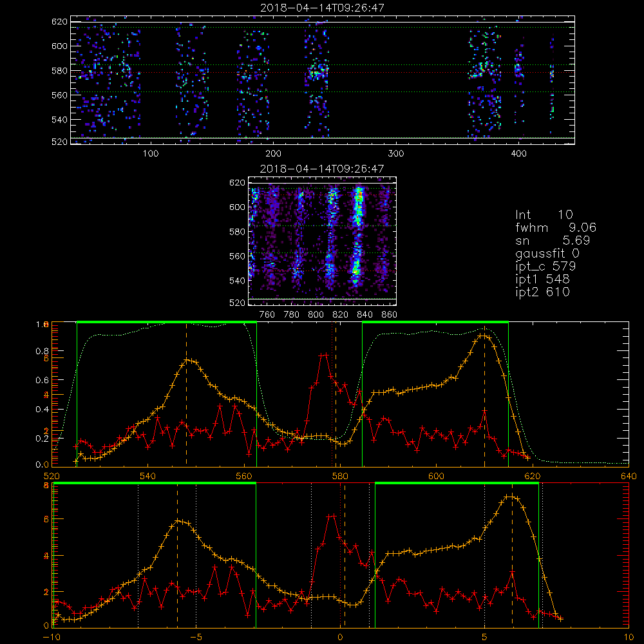Click orange x-axis label 620 of profile plot

tap(533, 476)
